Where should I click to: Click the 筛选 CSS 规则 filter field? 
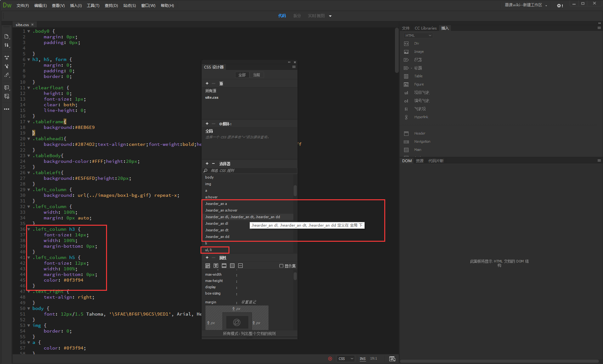click(x=249, y=170)
